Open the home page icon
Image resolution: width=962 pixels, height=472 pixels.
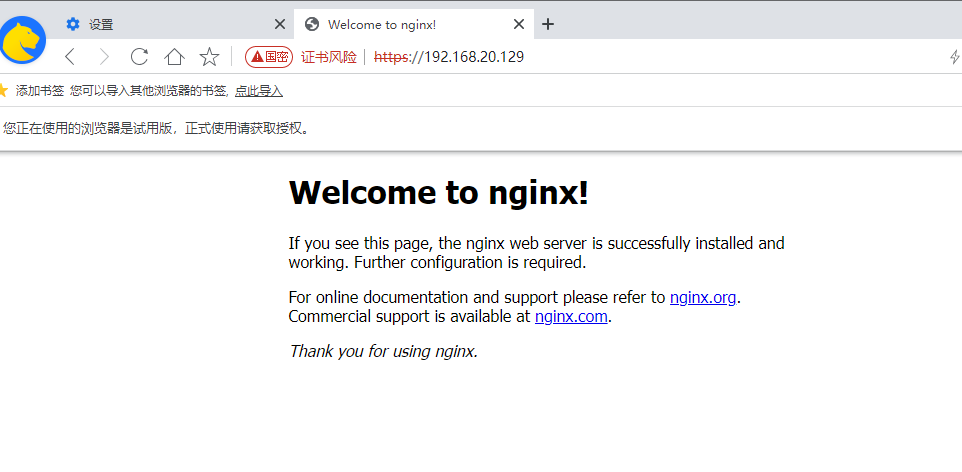pyautogui.click(x=174, y=57)
